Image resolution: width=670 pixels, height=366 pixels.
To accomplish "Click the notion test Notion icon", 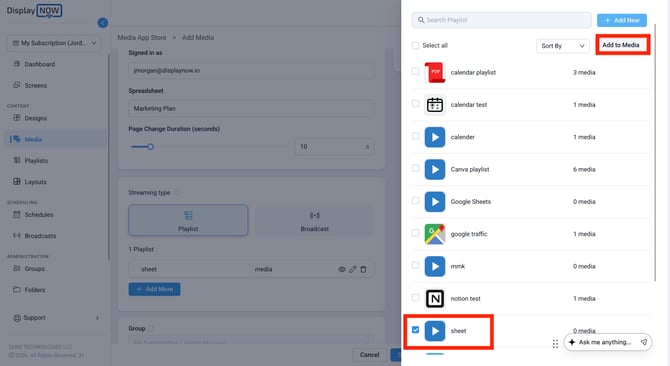I will pyautogui.click(x=435, y=299).
